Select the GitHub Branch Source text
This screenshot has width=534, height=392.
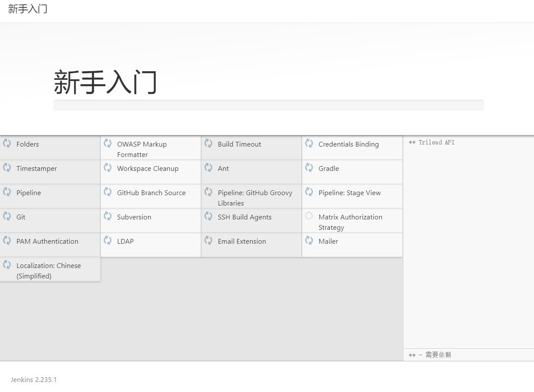coord(151,193)
